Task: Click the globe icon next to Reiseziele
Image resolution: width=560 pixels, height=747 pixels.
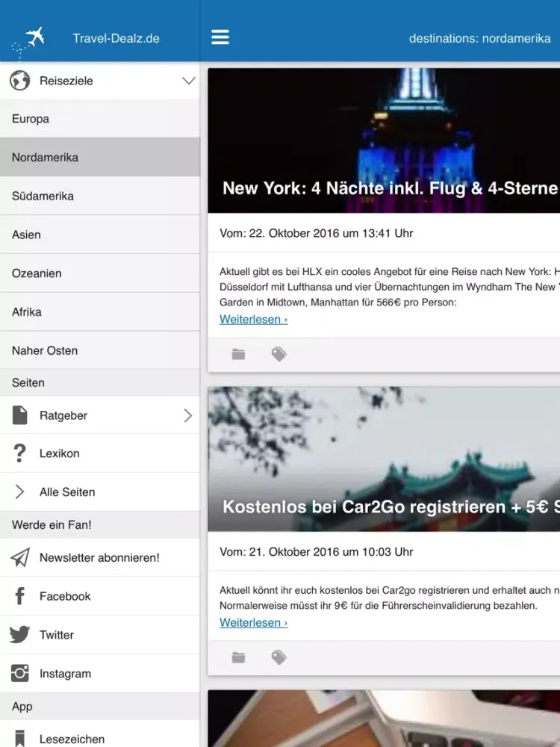Action: tap(20, 81)
